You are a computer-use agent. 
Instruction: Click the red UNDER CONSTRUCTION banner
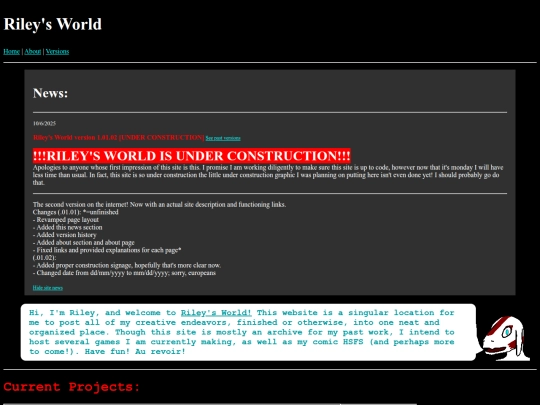(192, 156)
